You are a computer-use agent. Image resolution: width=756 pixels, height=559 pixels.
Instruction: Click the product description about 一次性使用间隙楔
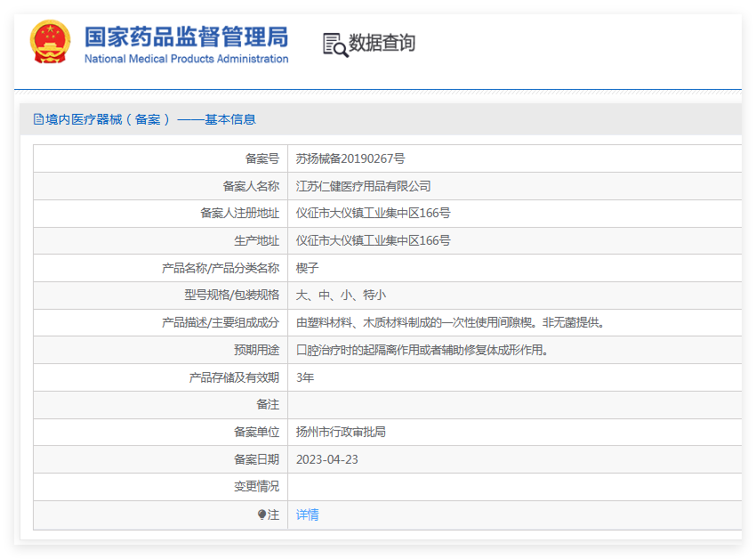(x=450, y=322)
